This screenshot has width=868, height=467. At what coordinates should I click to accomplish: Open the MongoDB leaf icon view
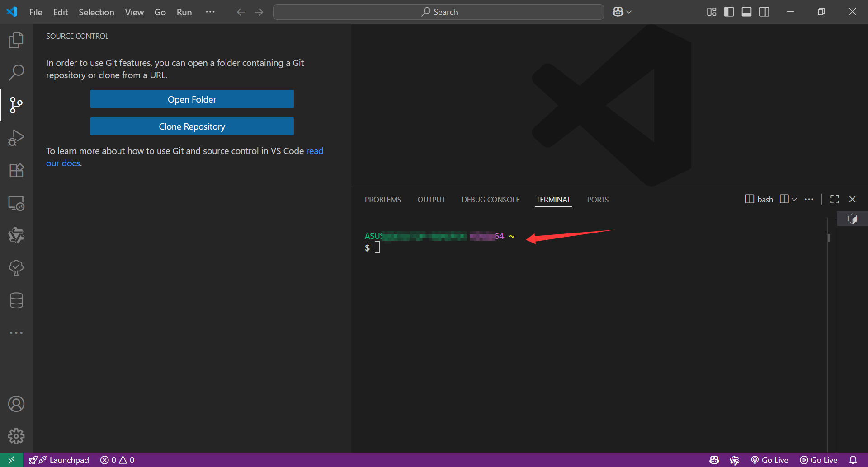tap(16, 268)
